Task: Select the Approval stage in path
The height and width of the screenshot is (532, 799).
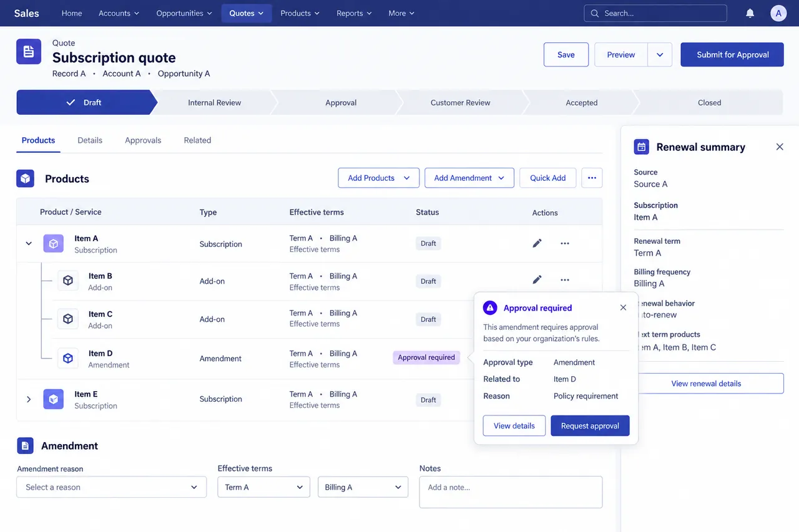Action: coord(341,102)
